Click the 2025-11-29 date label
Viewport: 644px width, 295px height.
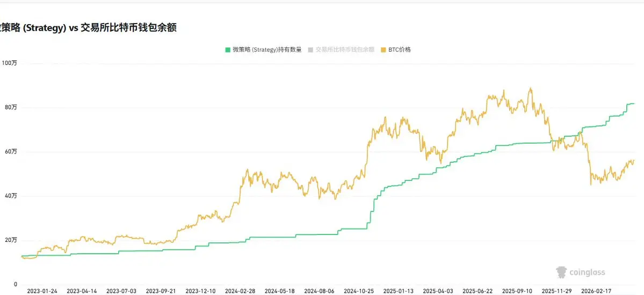[557, 291]
